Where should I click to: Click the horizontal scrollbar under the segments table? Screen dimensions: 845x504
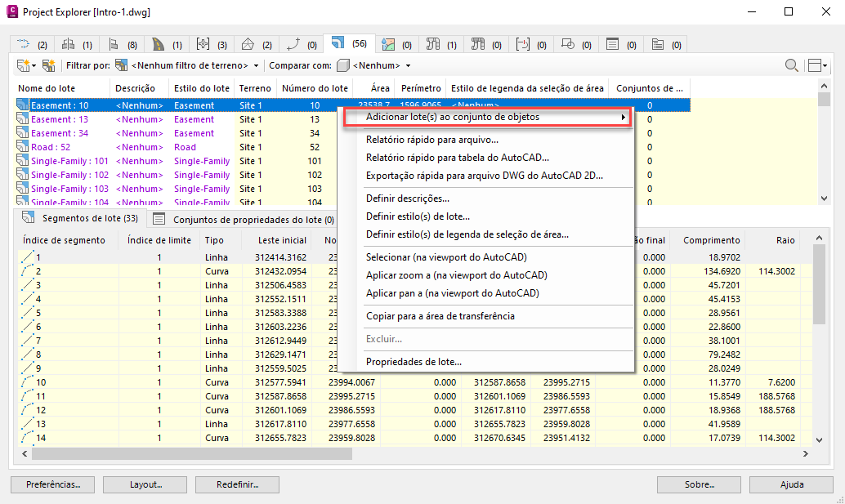pos(188,453)
